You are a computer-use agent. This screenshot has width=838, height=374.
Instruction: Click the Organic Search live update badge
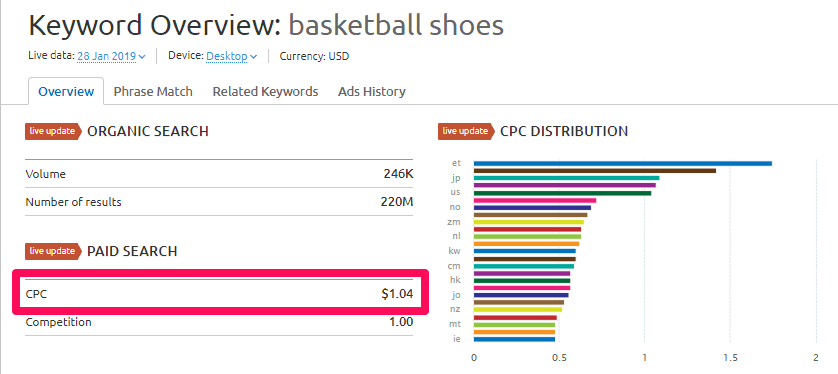(x=52, y=131)
